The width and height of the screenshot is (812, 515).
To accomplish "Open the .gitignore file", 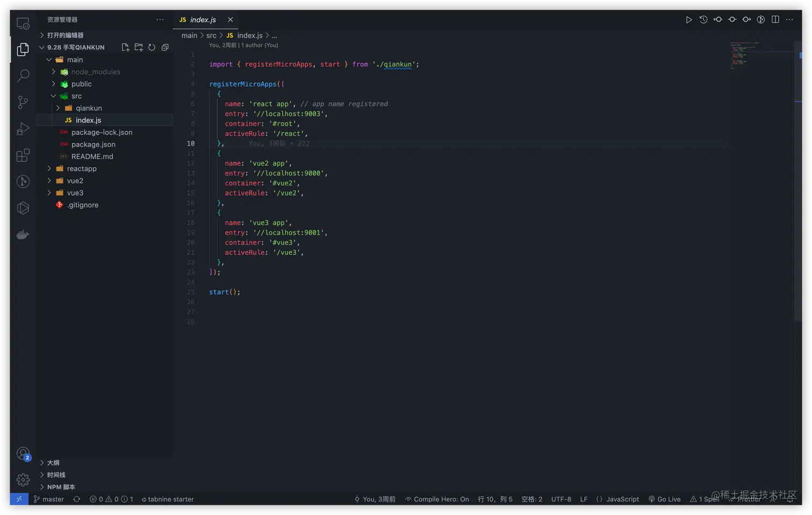I will click(105, 205).
